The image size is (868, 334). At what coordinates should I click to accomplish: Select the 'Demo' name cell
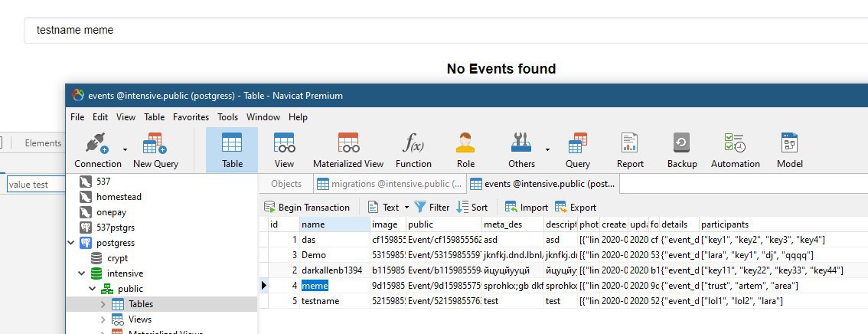click(x=335, y=255)
